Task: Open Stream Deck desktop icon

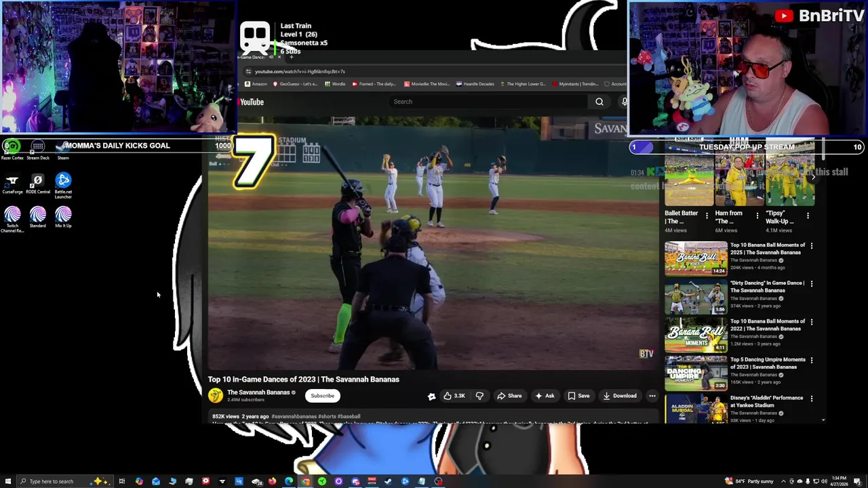Action: [x=38, y=150]
